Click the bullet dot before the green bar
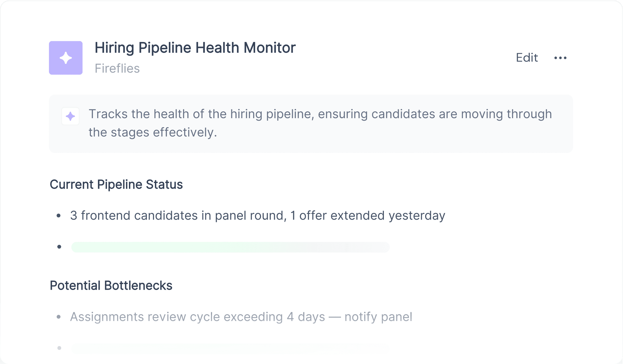Image resolution: width=623 pixels, height=364 pixels. point(59,247)
